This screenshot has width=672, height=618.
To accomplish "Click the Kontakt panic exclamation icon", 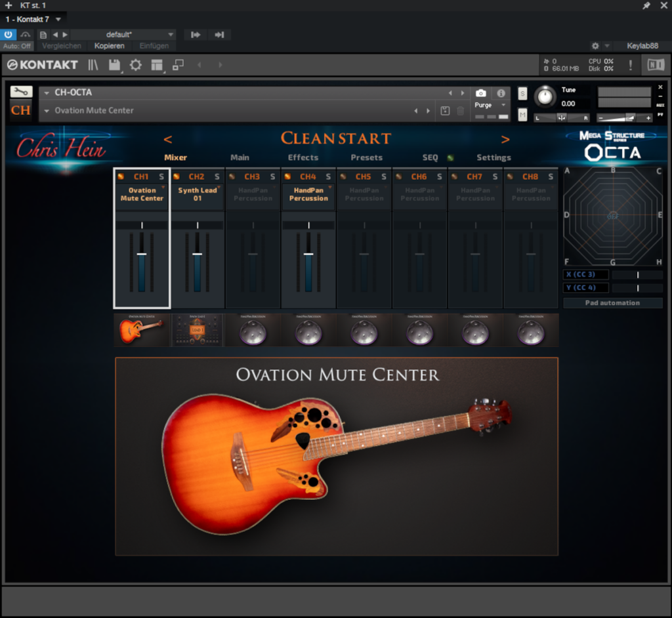I will [x=631, y=65].
